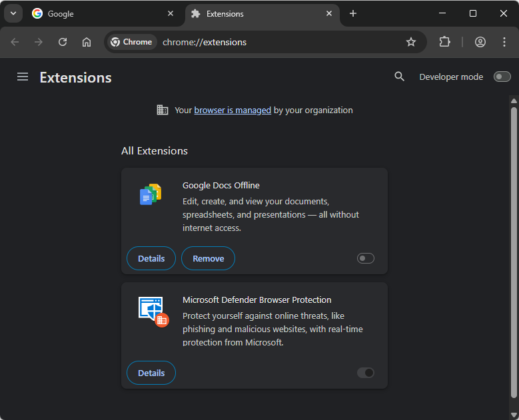
Task: Click the 'All Extensions' heading
Action: 155,151
